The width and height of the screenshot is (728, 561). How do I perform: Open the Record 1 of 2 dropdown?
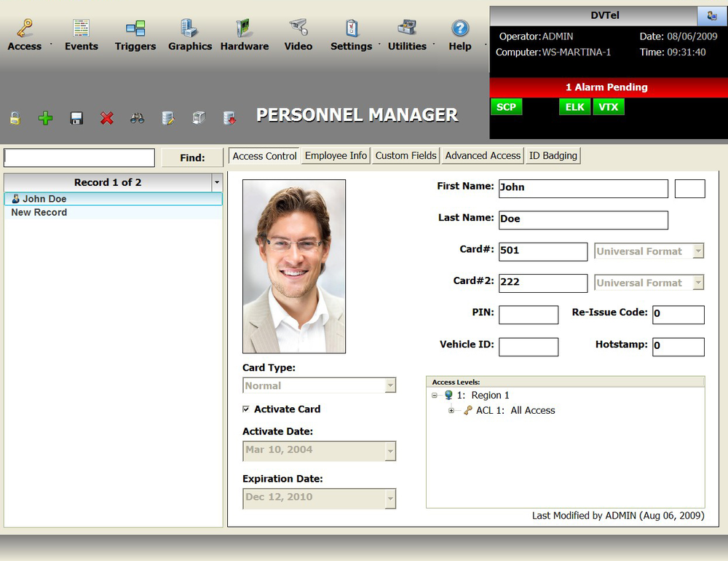[216, 182]
